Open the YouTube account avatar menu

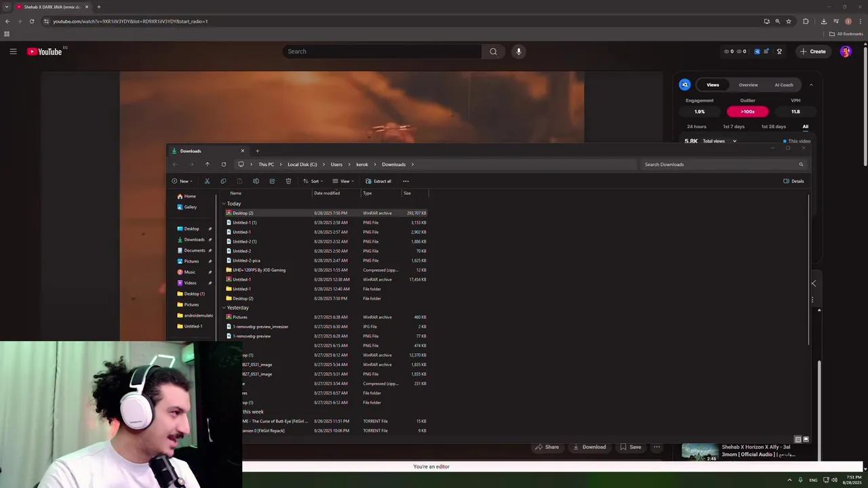pyautogui.click(x=846, y=52)
